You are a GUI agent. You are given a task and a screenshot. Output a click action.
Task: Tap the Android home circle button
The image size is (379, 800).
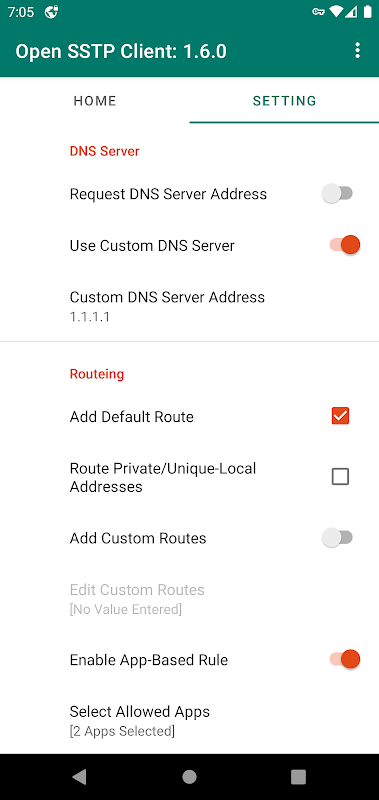click(189, 777)
